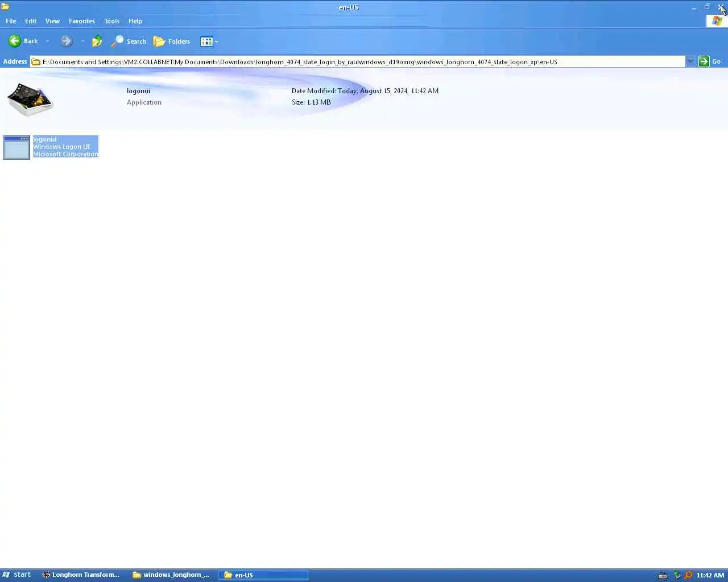Screen dimensions: 728x582
Task: Click the Forward arrow icon
Action: (67, 41)
